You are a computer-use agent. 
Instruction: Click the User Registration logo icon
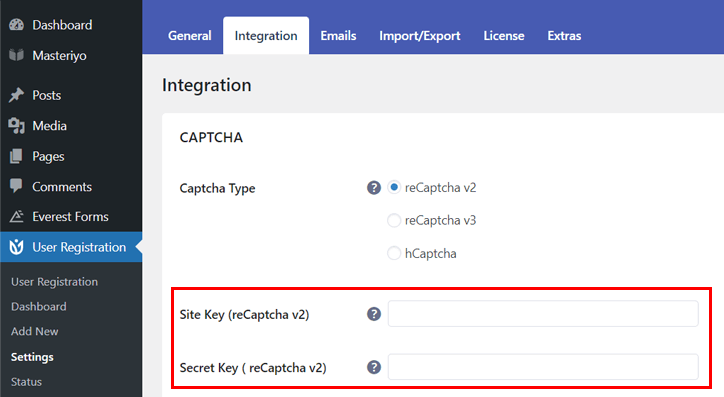coord(17,247)
